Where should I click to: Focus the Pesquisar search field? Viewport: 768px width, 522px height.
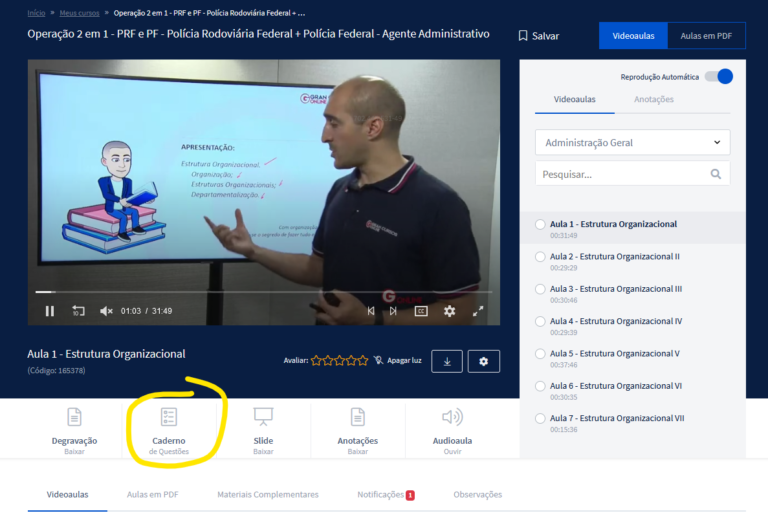[632, 174]
